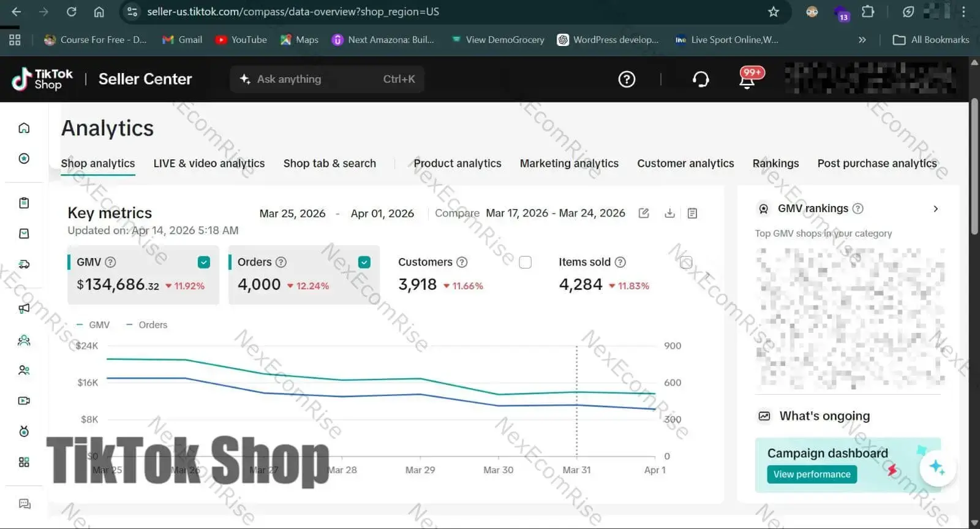Viewport: 980px width, 529px height.
Task: Open the Gmail bookmark
Action: click(x=182, y=40)
